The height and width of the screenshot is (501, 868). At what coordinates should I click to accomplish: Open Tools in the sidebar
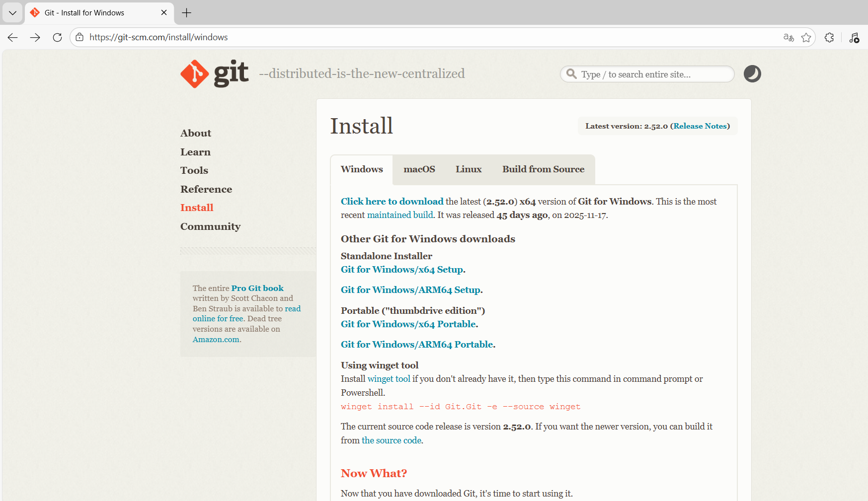coord(194,170)
